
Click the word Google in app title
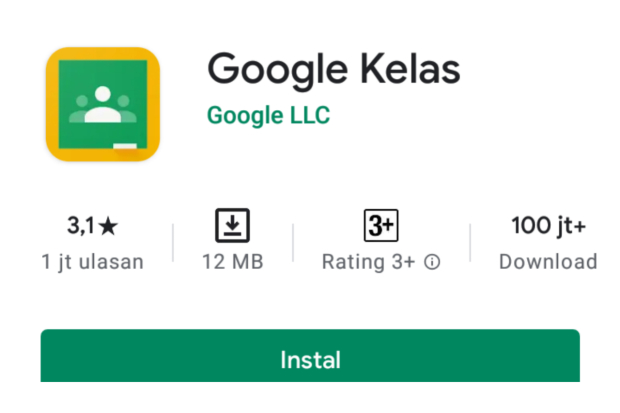(x=277, y=70)
